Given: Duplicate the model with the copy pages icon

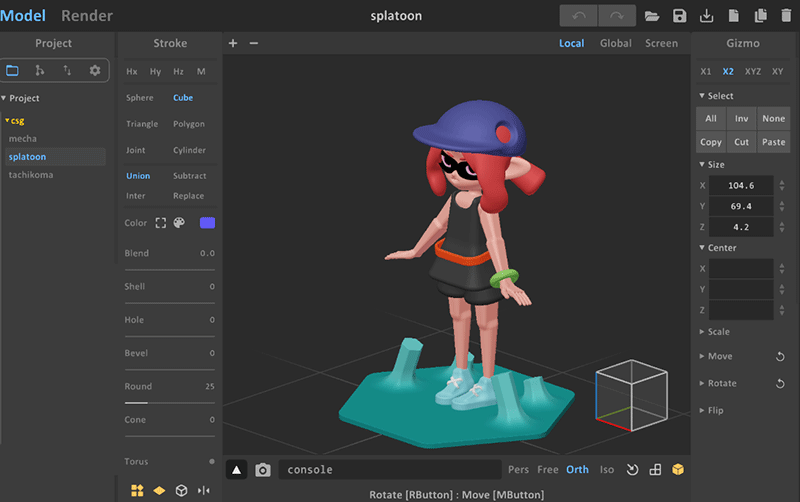Looking at the screenshot, I should pyautogui.click(x=760, y=16).
